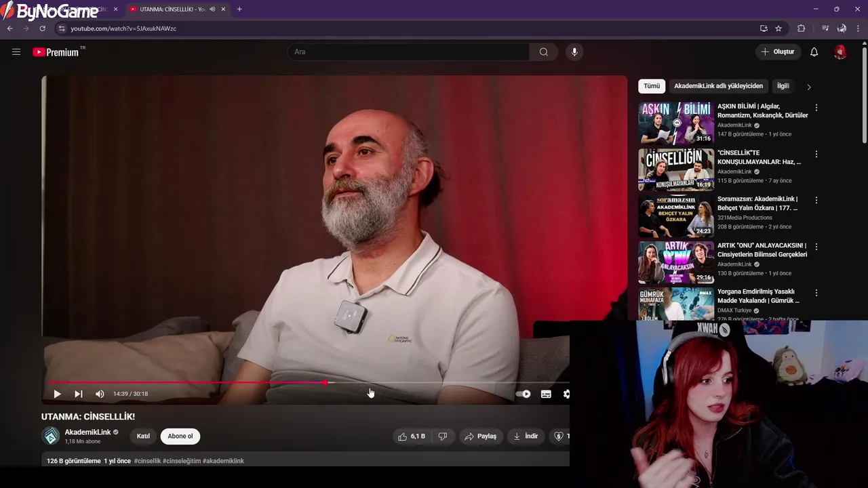Click the AŞKIN BİLİMİ video title

point(762,111)
